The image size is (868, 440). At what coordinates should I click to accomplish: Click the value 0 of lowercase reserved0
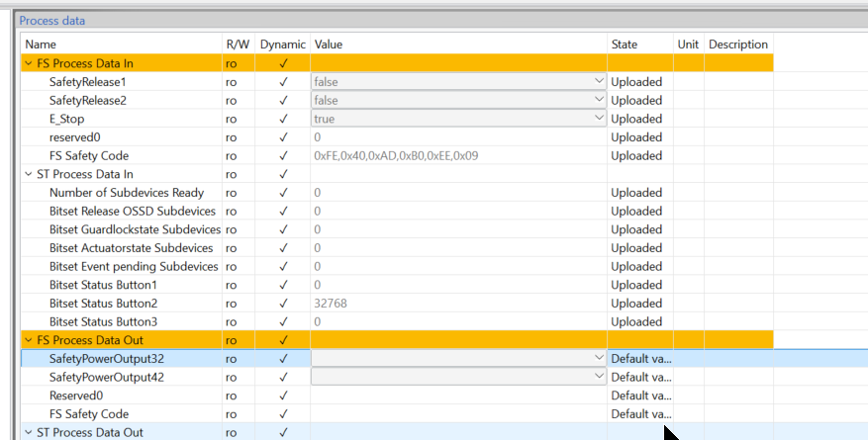(x=317, y=137)
